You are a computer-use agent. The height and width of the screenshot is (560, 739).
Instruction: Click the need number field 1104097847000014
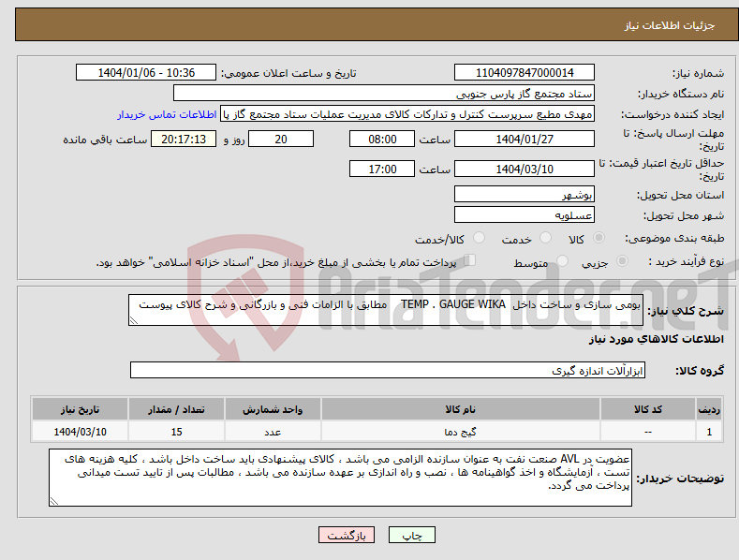[x=525, y=73]
